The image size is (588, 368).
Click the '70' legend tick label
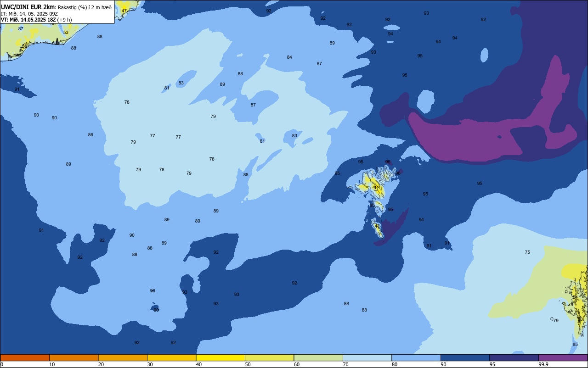345,364
